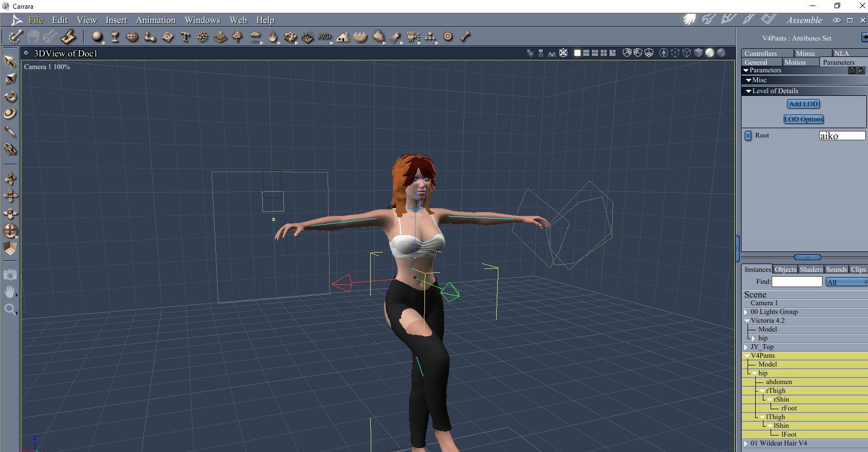Insert a particle emitter object

[x=203, y=37]
